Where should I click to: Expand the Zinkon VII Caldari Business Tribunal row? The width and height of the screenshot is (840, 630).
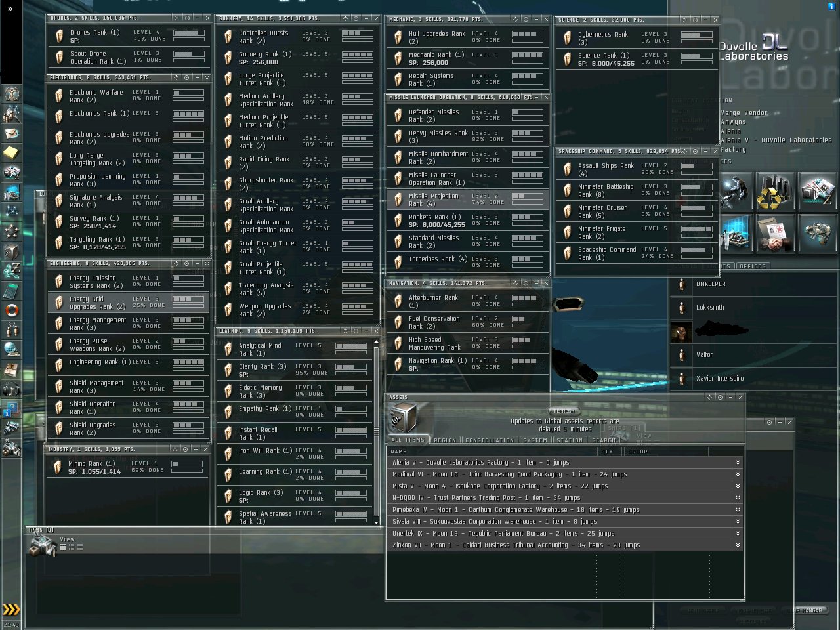point(738,545)
